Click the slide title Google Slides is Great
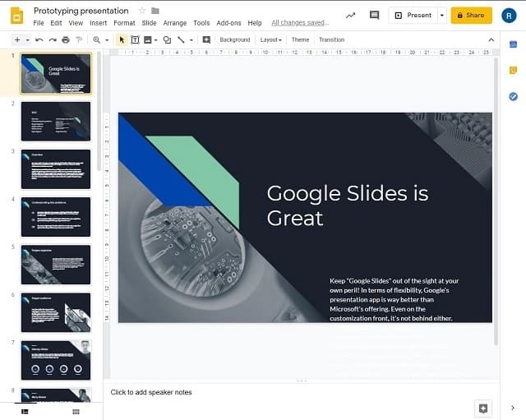This screenshot has height=420, width=526. (348, 205)
